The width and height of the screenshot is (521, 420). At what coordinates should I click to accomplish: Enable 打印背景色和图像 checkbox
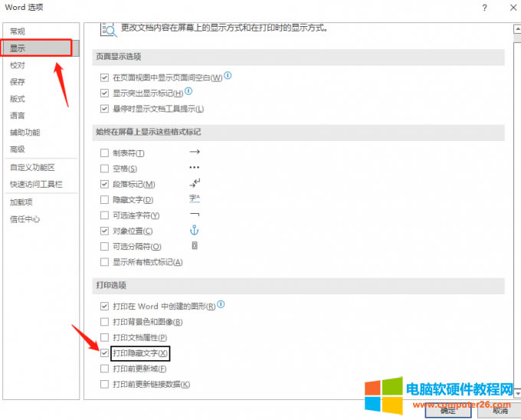point(104,322)
